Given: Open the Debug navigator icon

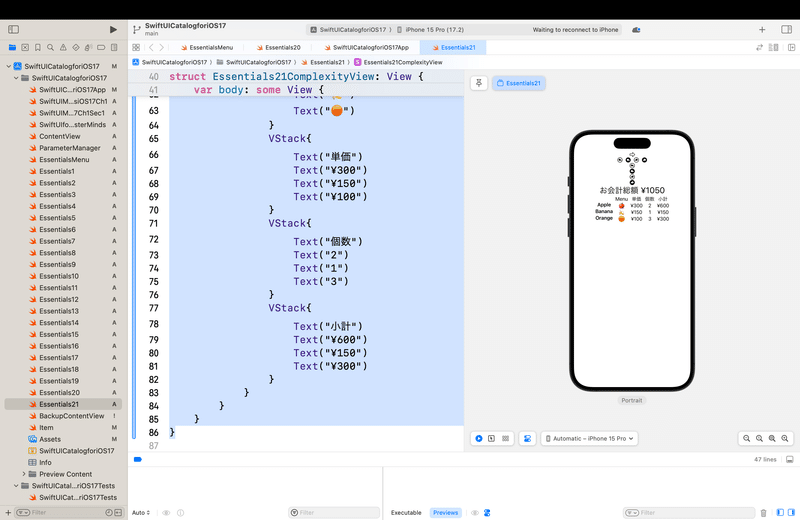Looking at the screenshot, I should tap(88, 47).
